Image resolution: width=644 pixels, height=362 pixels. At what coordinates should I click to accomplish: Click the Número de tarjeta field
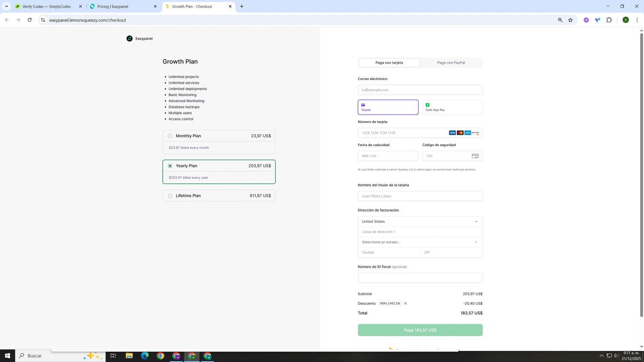click(420, 133)
